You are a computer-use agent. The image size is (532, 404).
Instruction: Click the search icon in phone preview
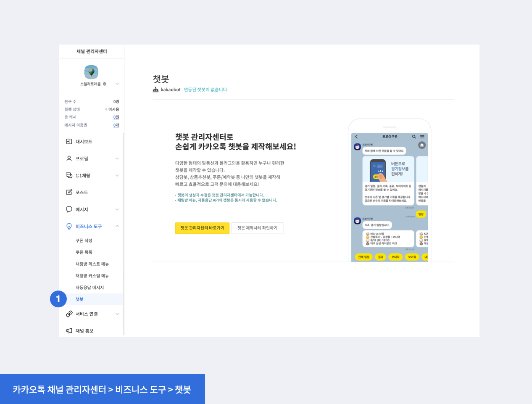(414, 137)
